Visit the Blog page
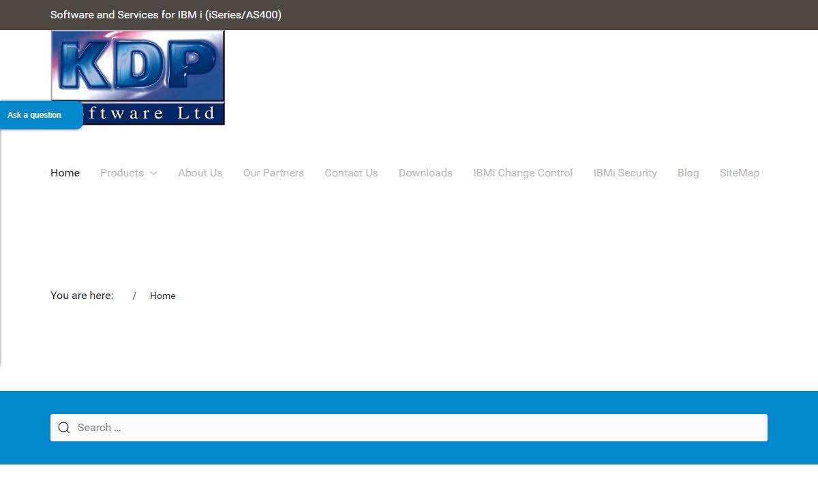This screenshot has height=504, width=818. click(688, 173)
